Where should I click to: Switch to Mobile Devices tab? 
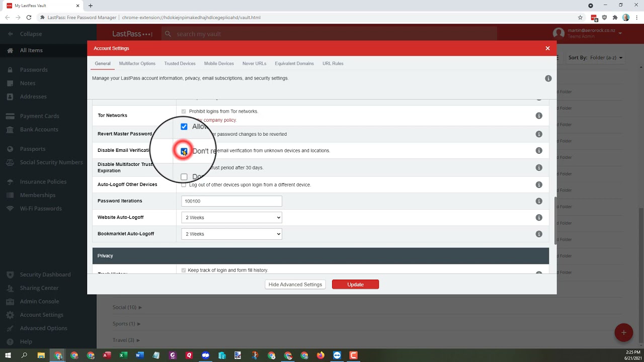tap(219, 63)
